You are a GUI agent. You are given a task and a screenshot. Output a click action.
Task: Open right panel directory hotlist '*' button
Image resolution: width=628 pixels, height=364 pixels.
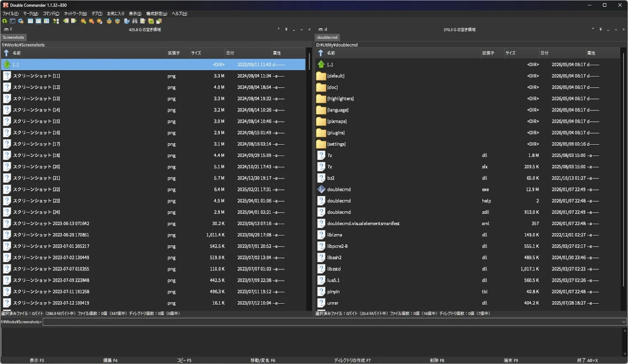point(593,29)
